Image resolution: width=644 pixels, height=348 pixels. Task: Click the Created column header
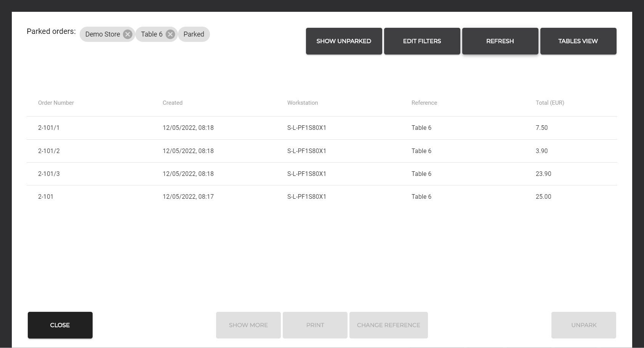point(172,103)
